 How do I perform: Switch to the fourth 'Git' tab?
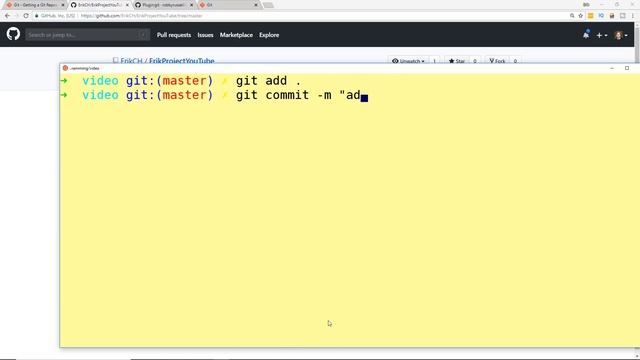click(229, 5)
